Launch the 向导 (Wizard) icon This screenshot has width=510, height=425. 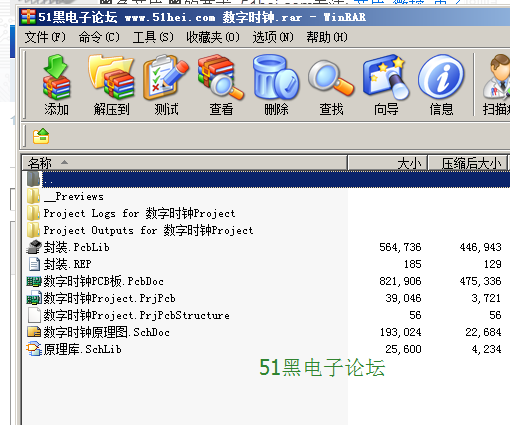[x=386, y=85]
